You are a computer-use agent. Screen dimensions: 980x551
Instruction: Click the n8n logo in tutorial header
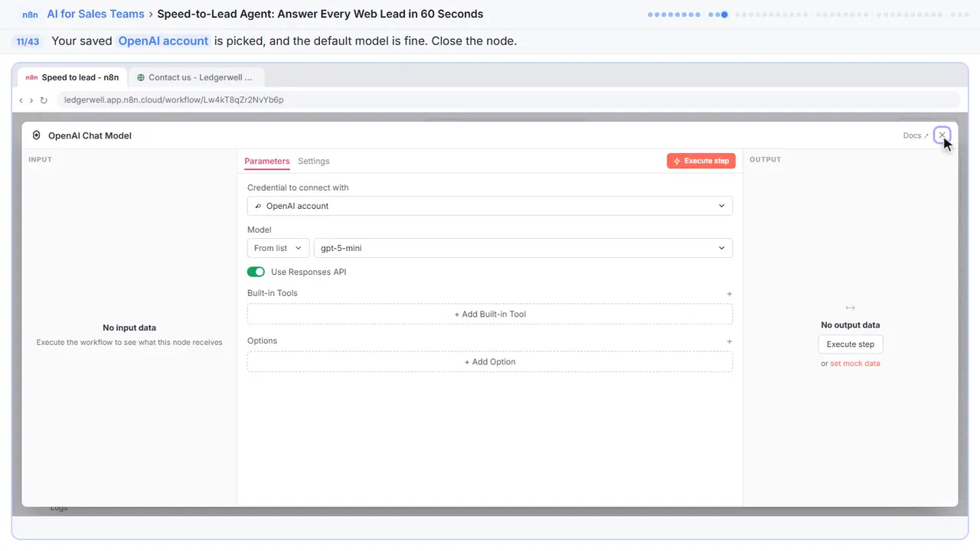tap(31, 14)
